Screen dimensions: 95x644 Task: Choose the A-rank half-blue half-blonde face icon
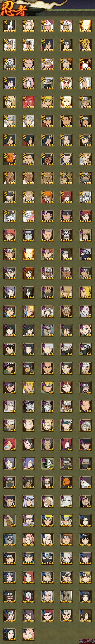pyautogui.click(x=29, y=311)
